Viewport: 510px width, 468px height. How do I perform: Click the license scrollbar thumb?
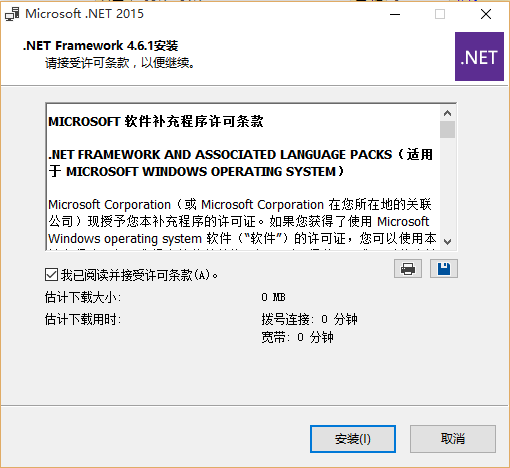click(x=447, y=130)
